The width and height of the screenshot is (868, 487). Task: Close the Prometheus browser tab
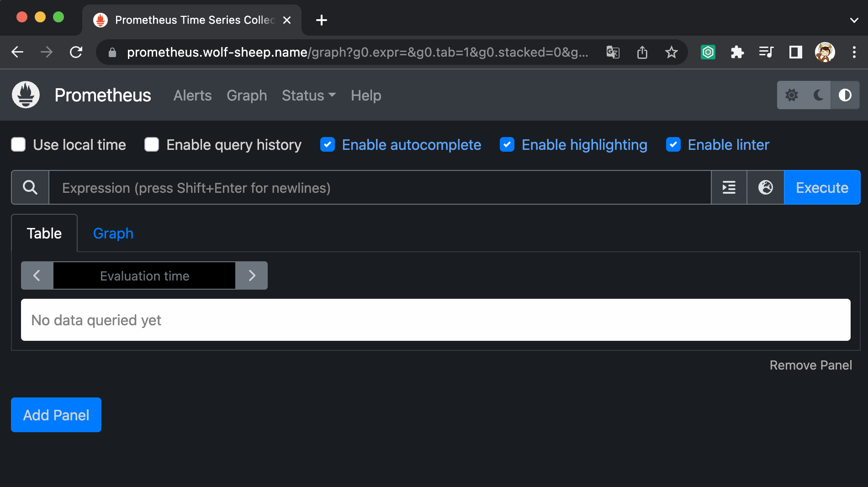pyautogui.click(x=287, y=20)
